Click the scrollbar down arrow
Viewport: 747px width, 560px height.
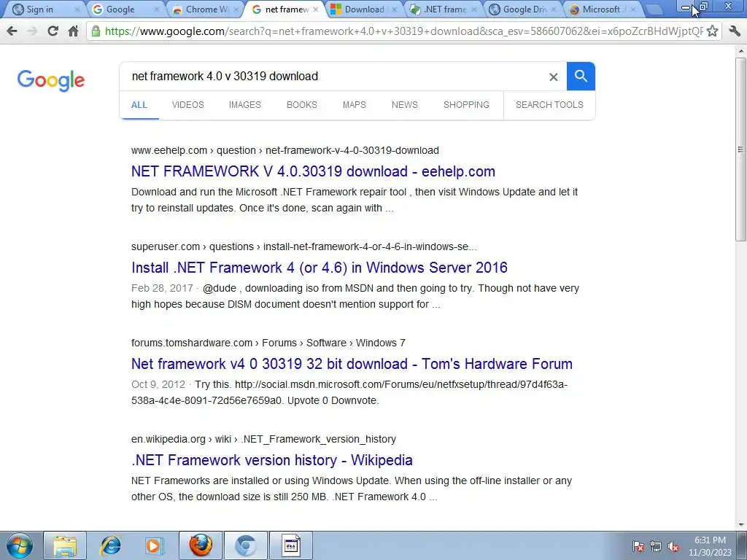point(741,525)
